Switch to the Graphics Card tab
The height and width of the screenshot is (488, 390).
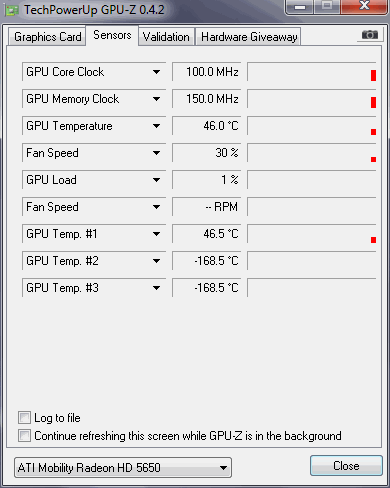(x=47, y=37)
